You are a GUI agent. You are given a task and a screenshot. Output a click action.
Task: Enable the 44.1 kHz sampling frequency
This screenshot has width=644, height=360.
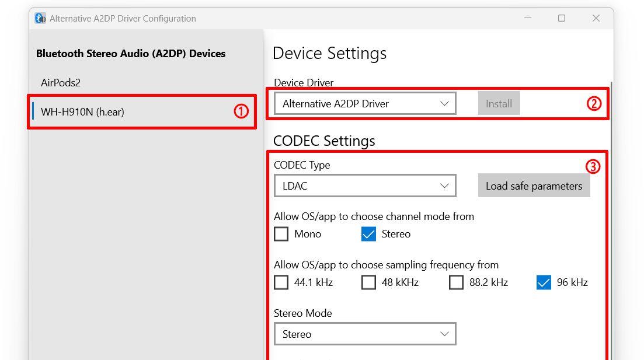[x=281, y=282]
